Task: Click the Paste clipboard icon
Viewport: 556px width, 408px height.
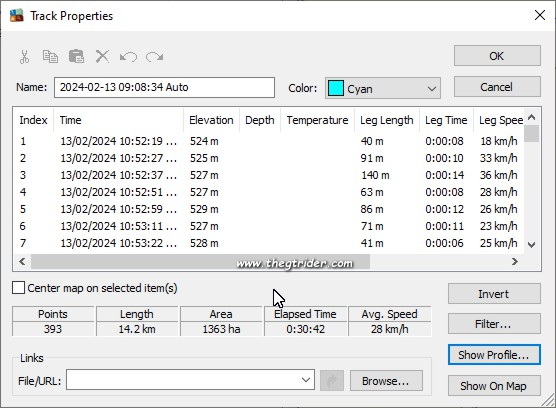Action: click(x=76, y=56)
